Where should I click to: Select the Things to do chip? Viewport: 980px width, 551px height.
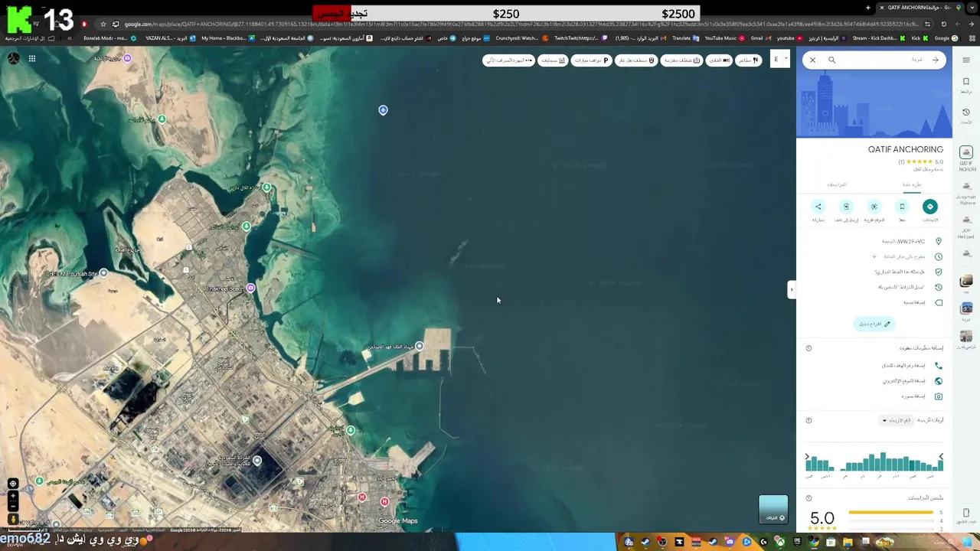click(681, 60)
